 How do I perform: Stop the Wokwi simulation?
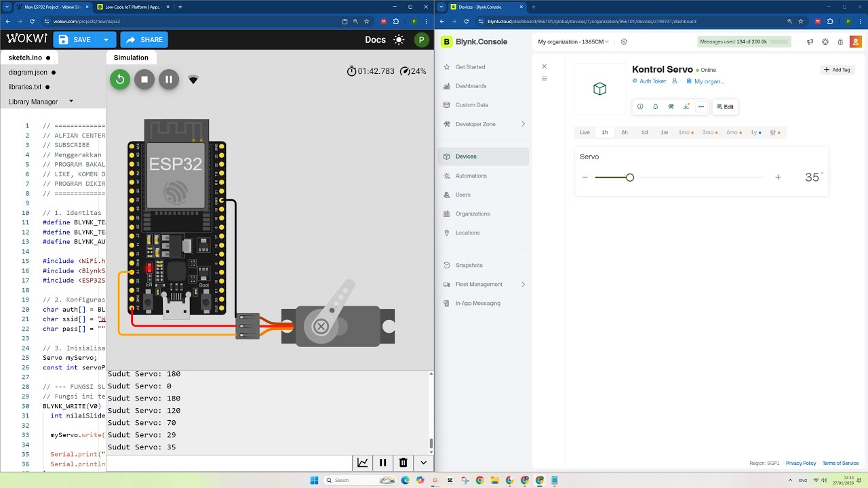click(x=144, y=79)
